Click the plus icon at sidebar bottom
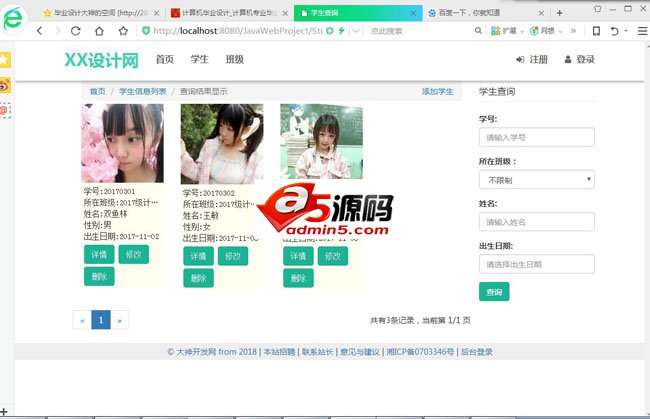This screenshot has height=419, width=650. [x=4, y=412]
